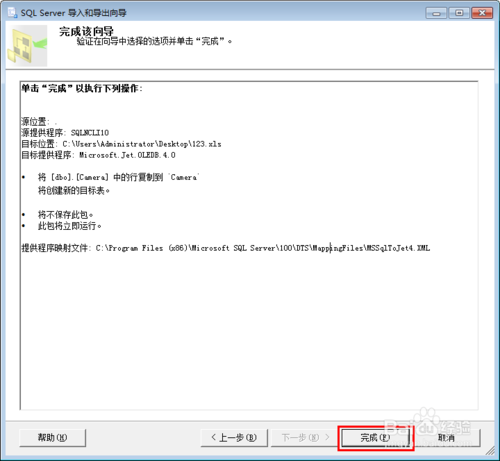This screenshot has height=461, width=500.
Task: Close the import export wizard window
Action: pos(482,13)
